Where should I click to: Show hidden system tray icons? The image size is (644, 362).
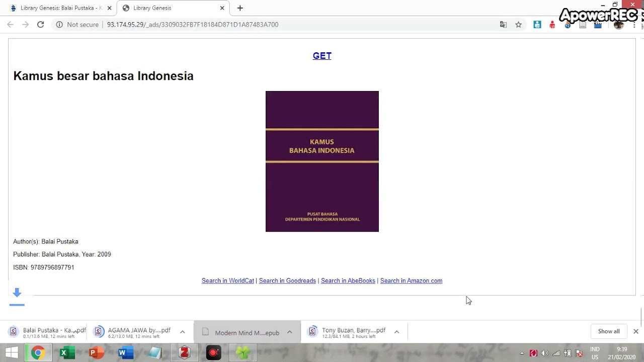(522, 353)
